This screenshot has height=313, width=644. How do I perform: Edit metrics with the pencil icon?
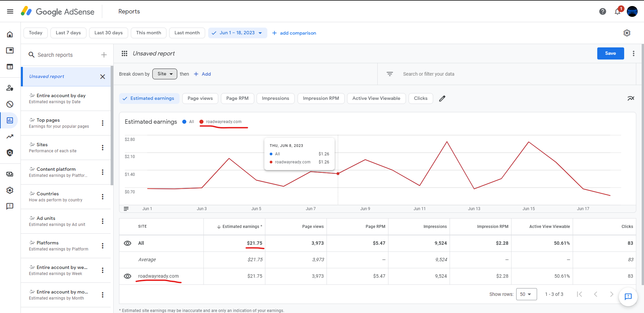pos(442,99)
